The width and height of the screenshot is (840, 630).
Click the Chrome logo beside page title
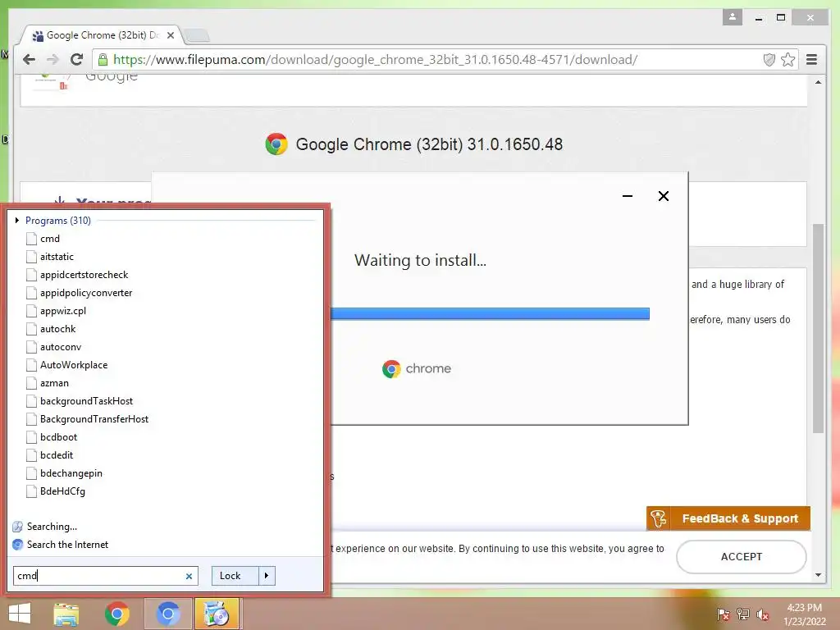[276, 144]
